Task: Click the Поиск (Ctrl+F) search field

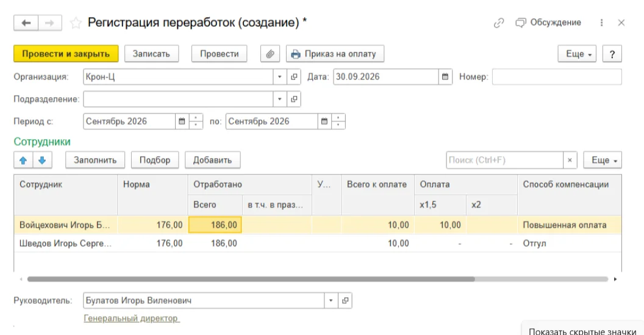Action: 504,160
